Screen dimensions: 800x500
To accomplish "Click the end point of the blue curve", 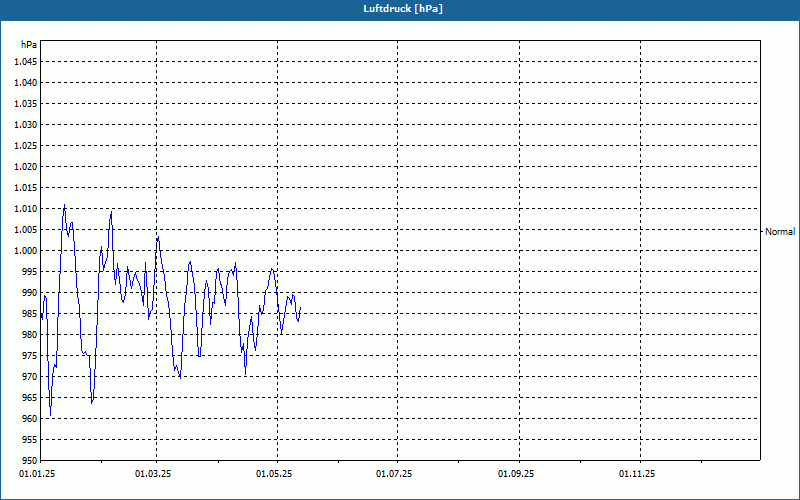I will [301, 308].
